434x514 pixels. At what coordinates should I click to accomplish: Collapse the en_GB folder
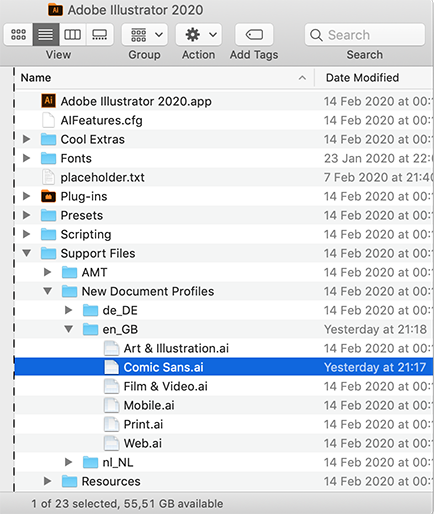coord(69,329)
